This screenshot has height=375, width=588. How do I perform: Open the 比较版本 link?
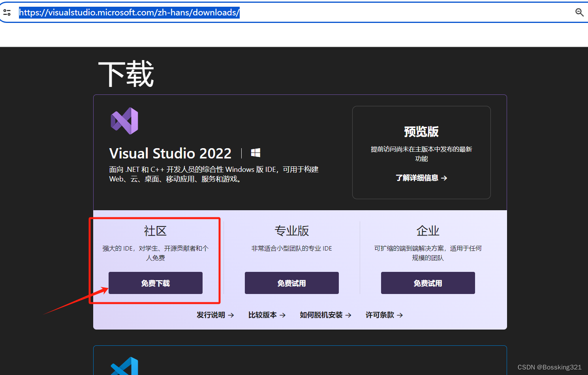[x=267, y=315]
